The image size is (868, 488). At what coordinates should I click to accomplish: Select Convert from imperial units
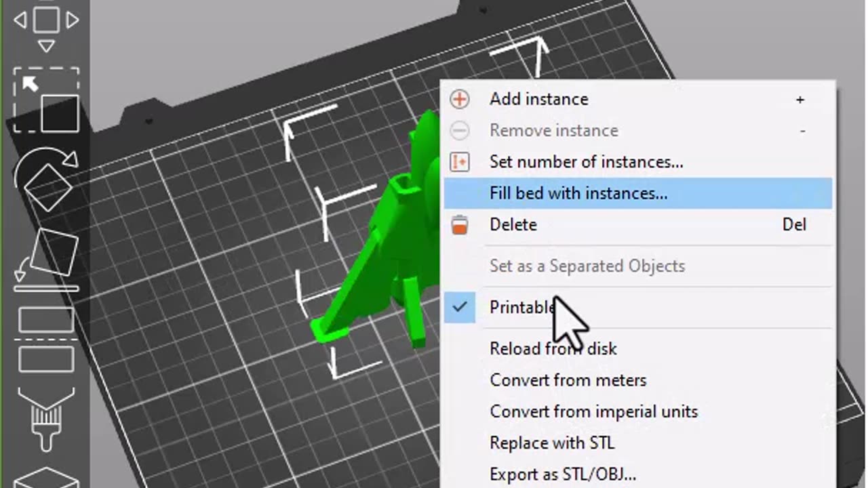click(x=637, y=411)
